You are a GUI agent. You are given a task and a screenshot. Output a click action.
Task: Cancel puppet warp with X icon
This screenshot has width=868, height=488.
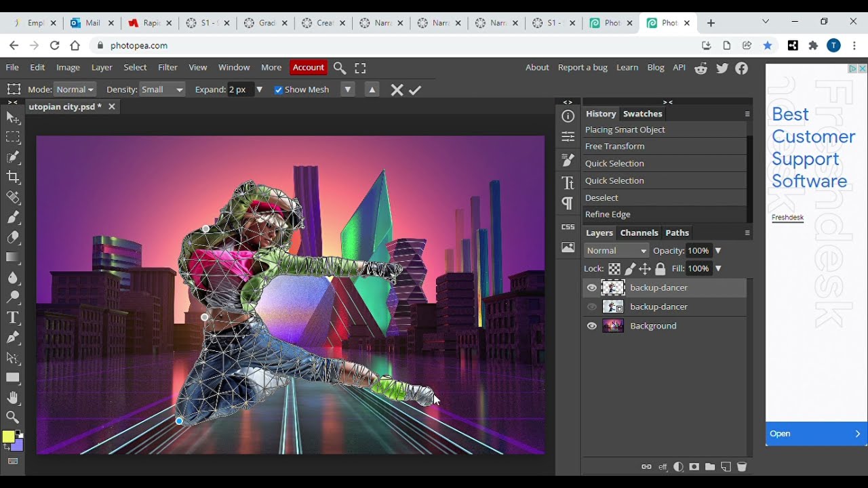(397, 89)
